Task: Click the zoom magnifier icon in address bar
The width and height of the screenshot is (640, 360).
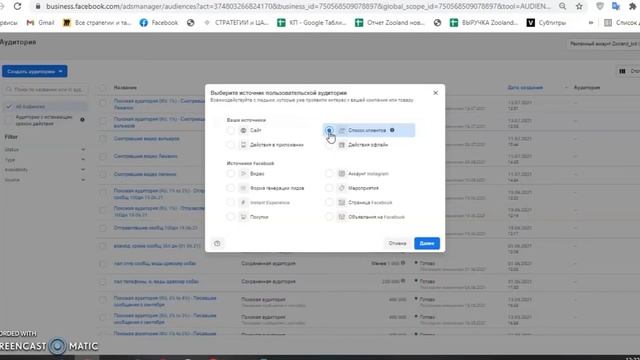Action: (562, 7)
